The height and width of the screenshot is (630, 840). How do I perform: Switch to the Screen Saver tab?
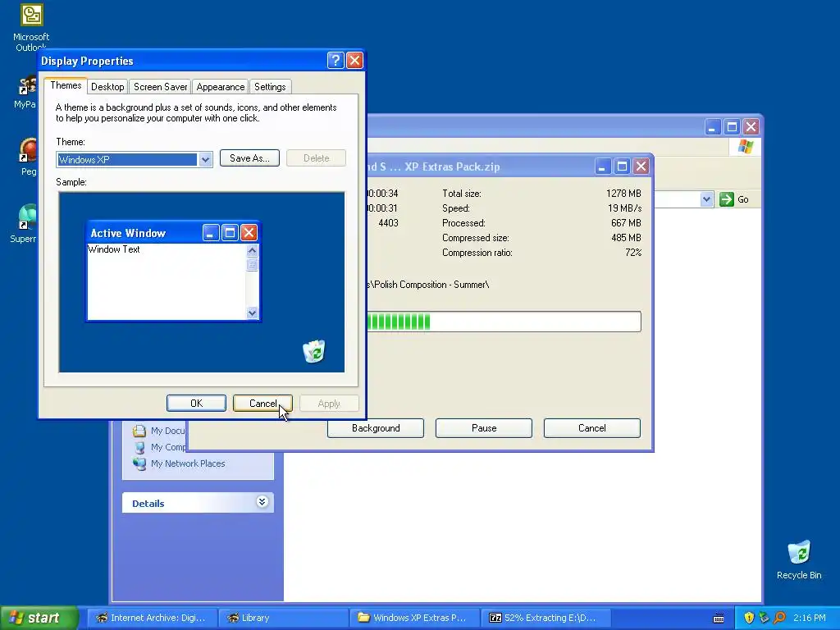tap(160, 87)
